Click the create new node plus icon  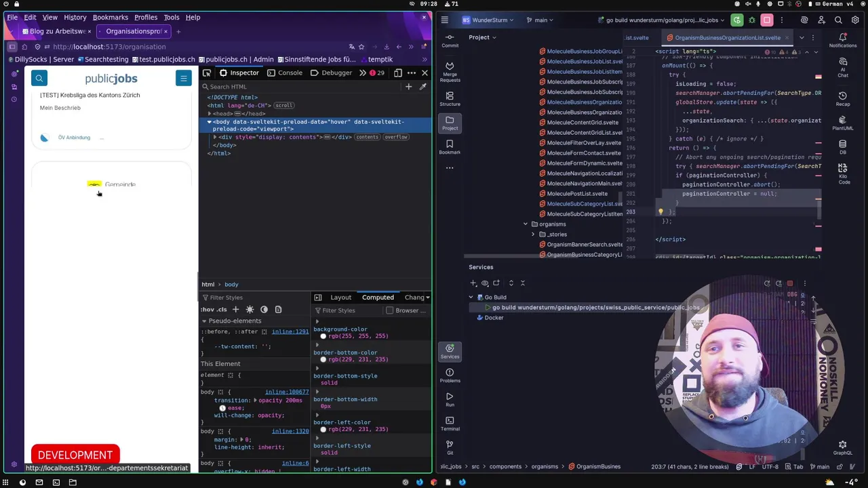[x=408, y=87]
